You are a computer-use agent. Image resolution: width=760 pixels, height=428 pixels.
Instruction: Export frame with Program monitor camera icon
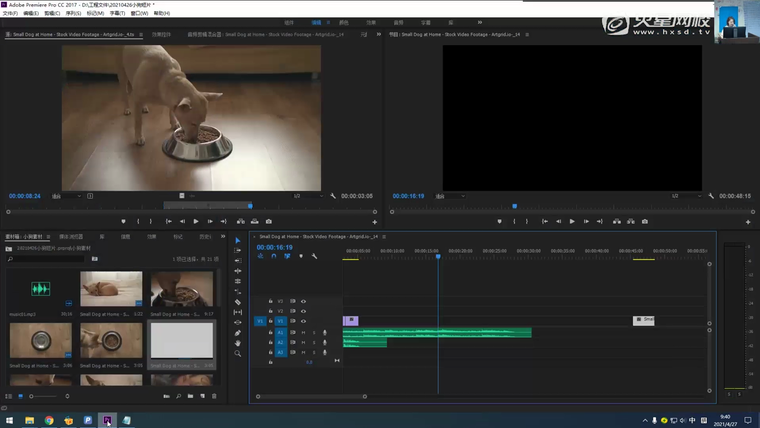click(645, 221)
